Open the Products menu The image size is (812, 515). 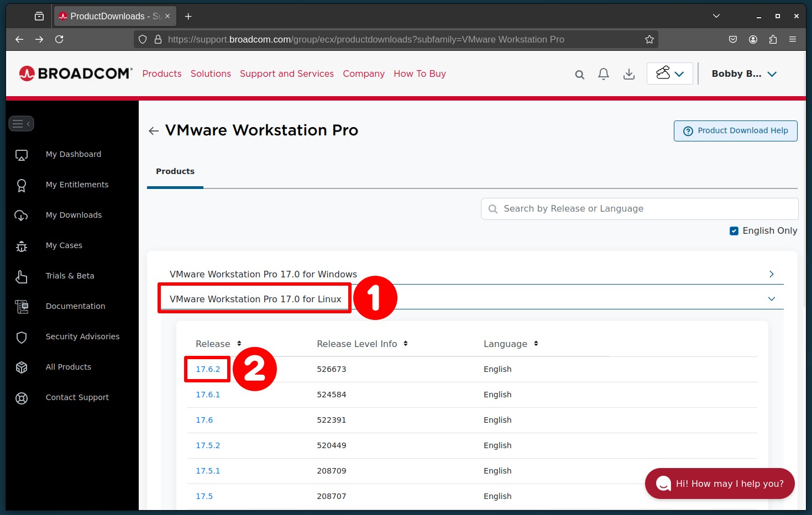162,73
